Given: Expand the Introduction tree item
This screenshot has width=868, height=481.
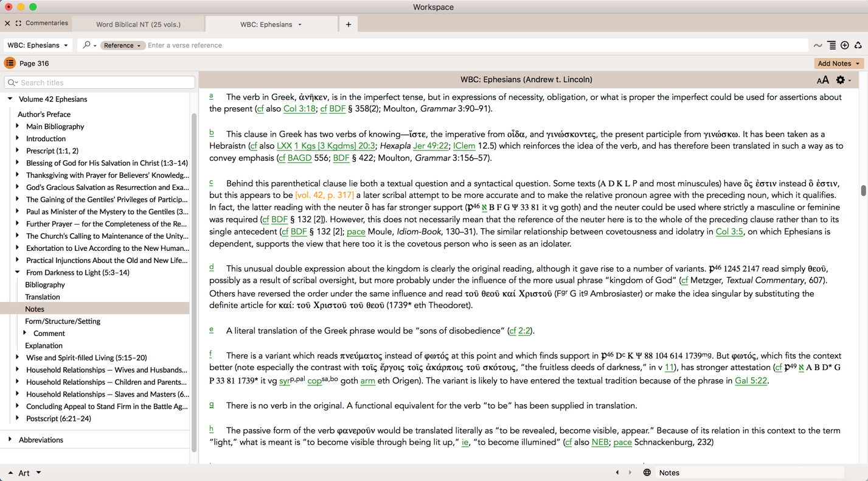Looking at the screenshot, I should (x=18, y=138).
